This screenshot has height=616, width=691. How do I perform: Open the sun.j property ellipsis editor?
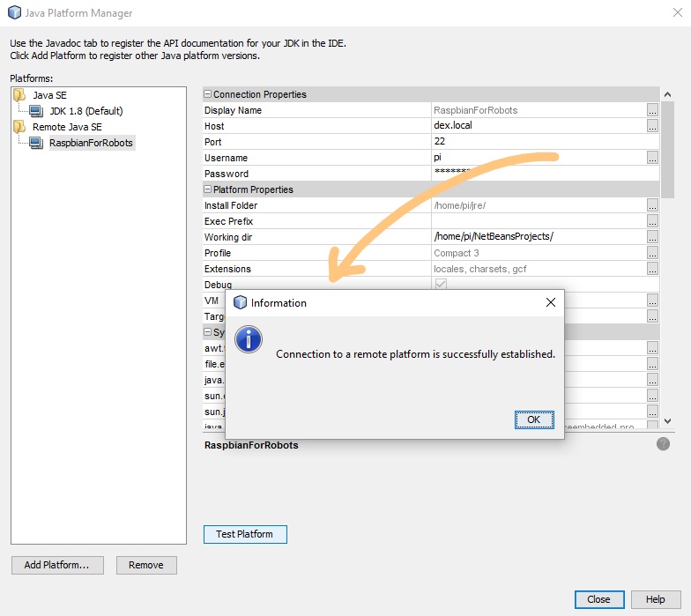[652, 412]
